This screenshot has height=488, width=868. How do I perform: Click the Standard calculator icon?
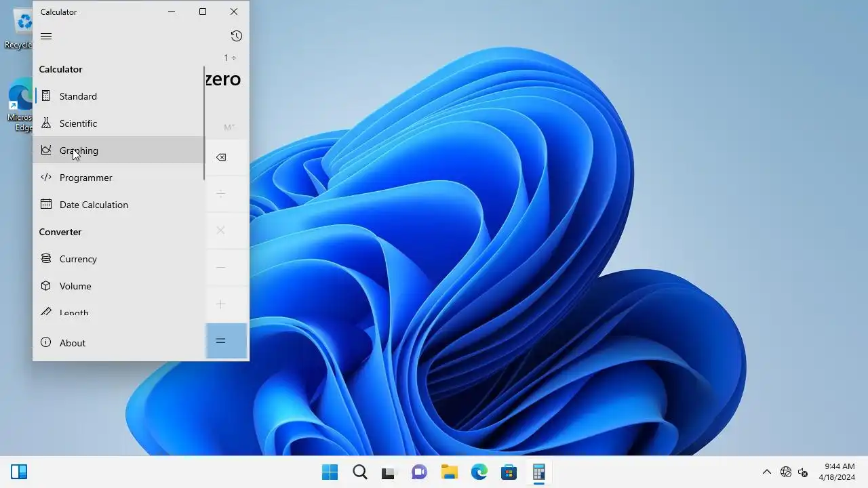tap(46, 96)
